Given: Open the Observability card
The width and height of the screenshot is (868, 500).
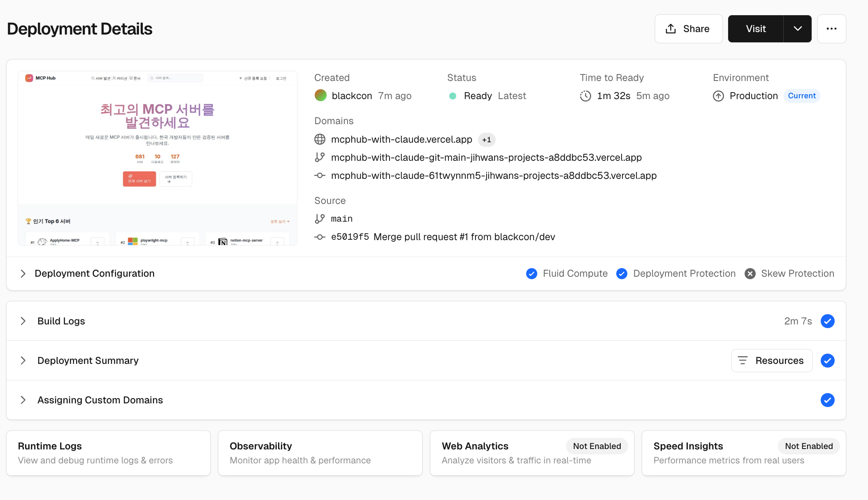Looking at the screenshot, I should click(320, 453).
